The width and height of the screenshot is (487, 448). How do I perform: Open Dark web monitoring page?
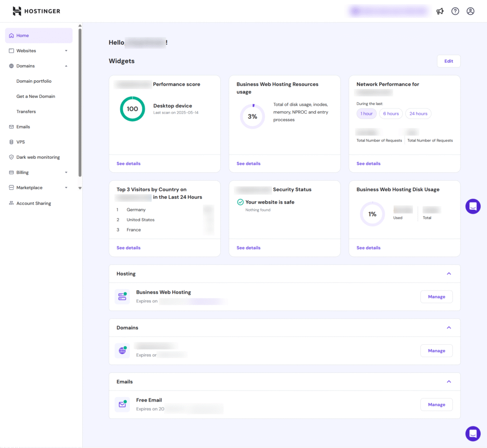38,157
